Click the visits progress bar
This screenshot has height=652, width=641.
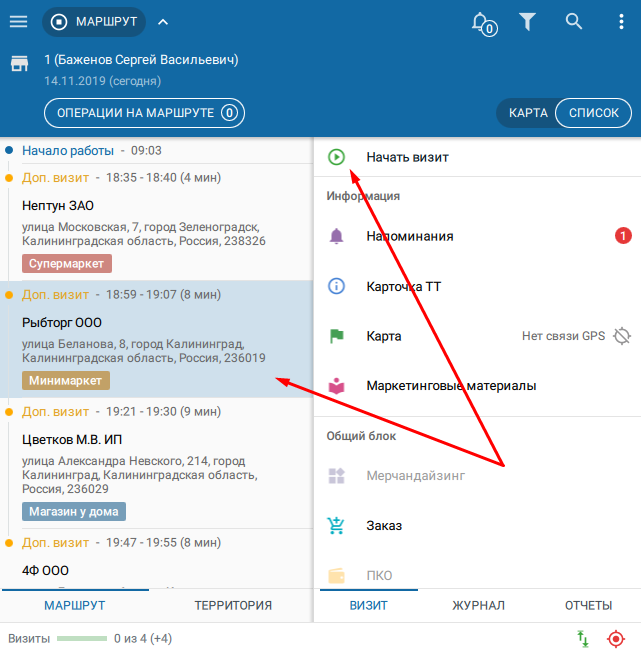(81, 638)
